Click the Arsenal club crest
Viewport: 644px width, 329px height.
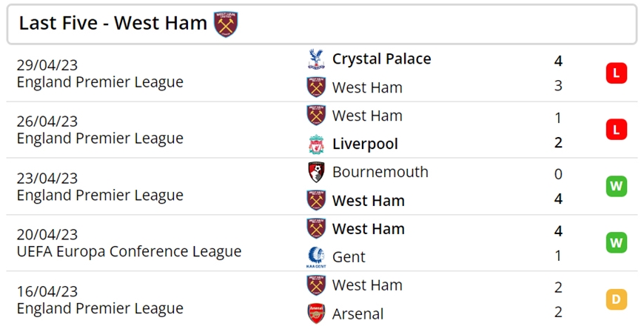316,313
